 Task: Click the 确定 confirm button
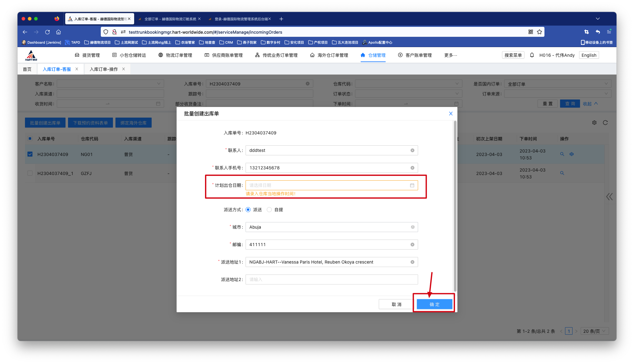click(434, 304)
